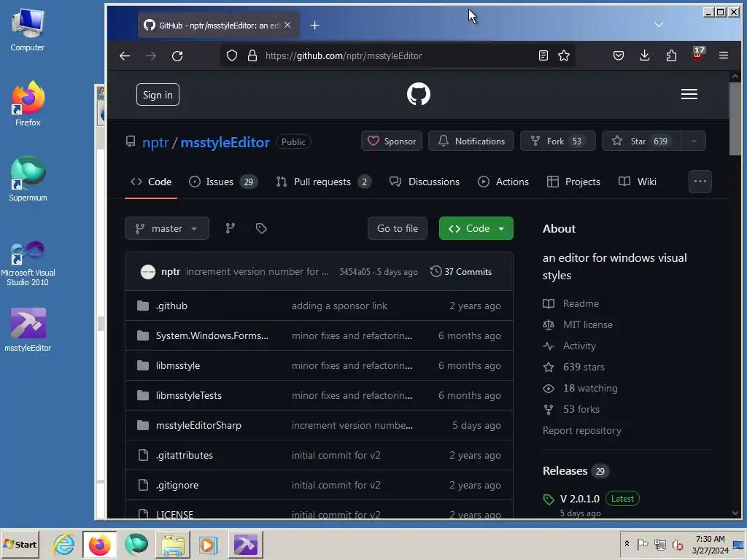
Task: Reload the page with the refresh icon
Action: (x=177, y=55)
